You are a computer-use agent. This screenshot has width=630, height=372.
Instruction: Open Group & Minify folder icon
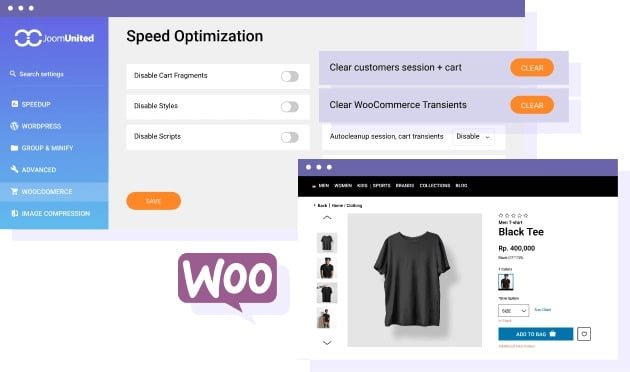14,148
